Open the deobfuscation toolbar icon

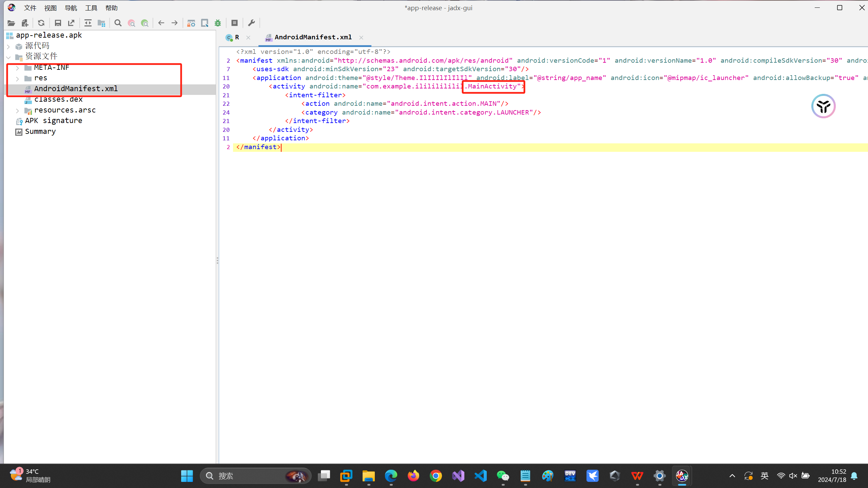point(191,23)
